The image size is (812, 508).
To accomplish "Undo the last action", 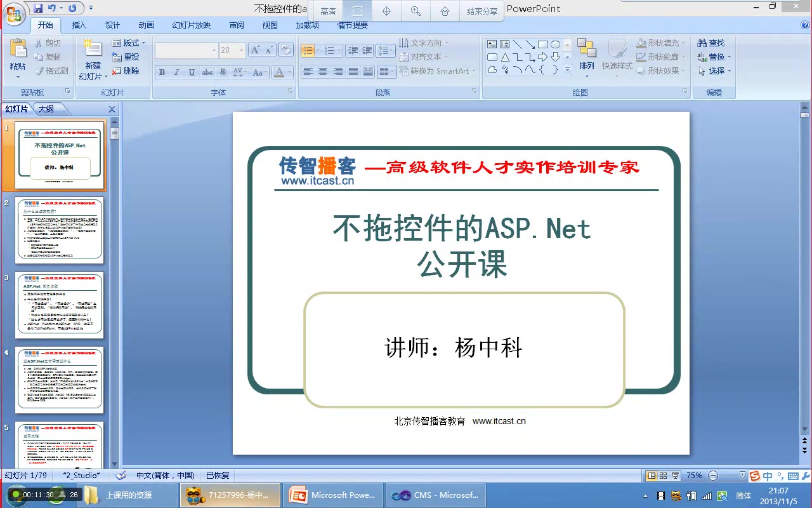I will point(52,8).
